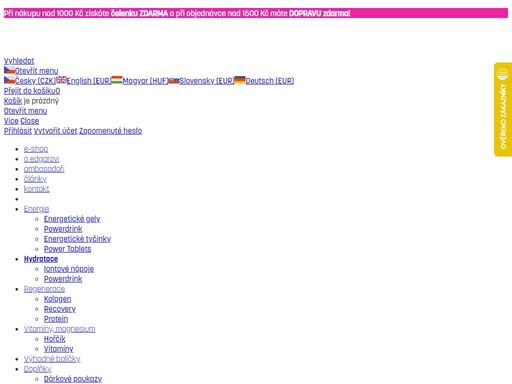Click the UK flag icon for English

61,80
